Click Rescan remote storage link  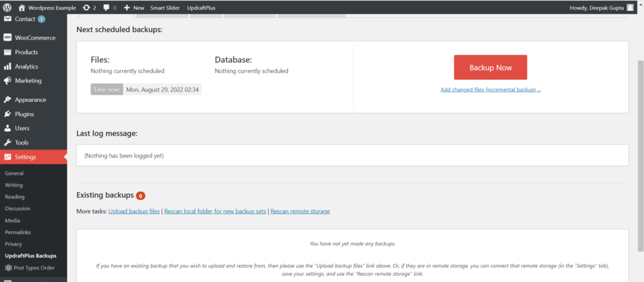[x=300, y=212]
